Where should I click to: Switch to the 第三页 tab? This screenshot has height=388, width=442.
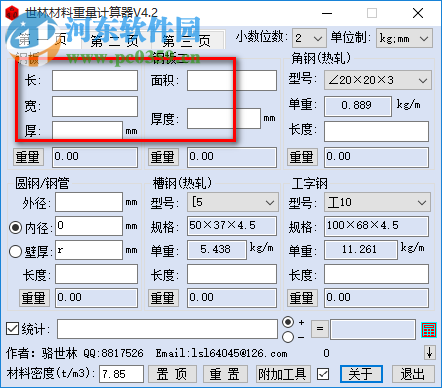pyautogui.click(x=187, y=41)
